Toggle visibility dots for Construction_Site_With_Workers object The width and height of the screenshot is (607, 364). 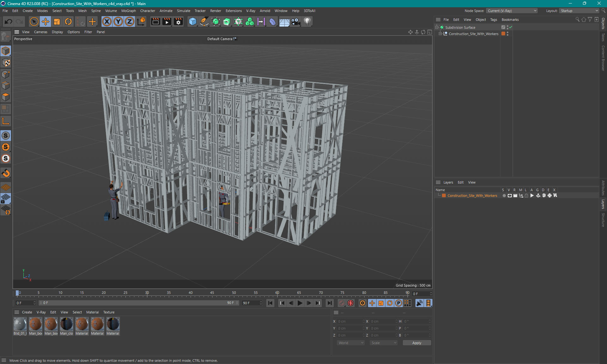pyautogui.click(x=507, y=33)
